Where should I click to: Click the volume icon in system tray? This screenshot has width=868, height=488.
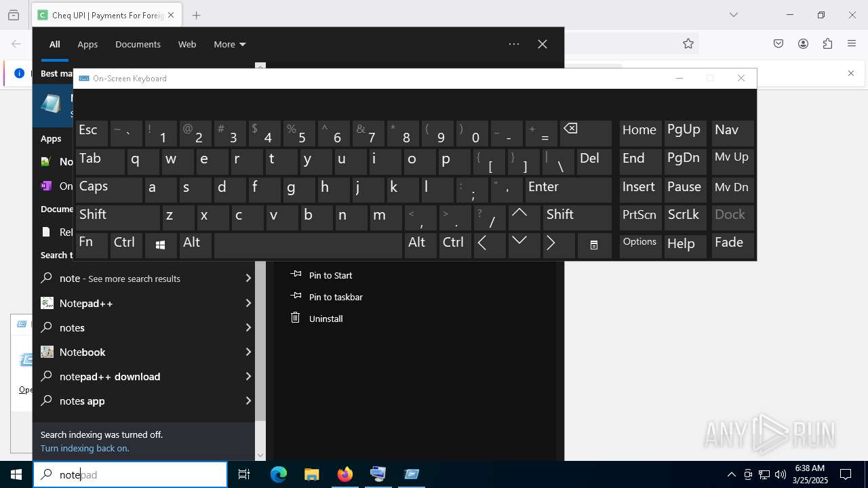coord(781,474)
